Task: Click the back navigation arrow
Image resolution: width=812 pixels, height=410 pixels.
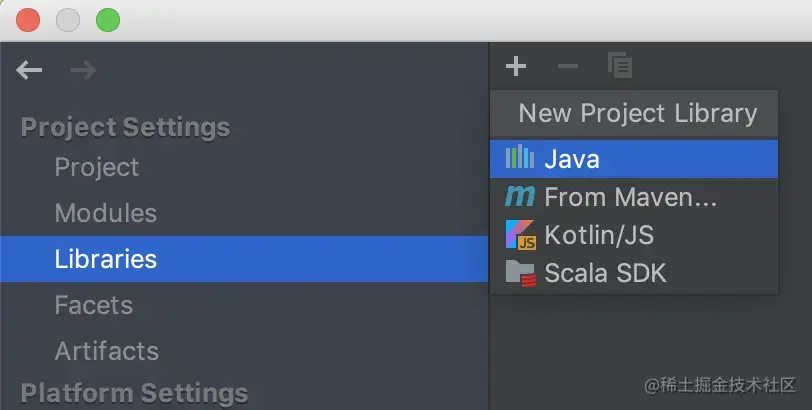Action: (30, 70)
